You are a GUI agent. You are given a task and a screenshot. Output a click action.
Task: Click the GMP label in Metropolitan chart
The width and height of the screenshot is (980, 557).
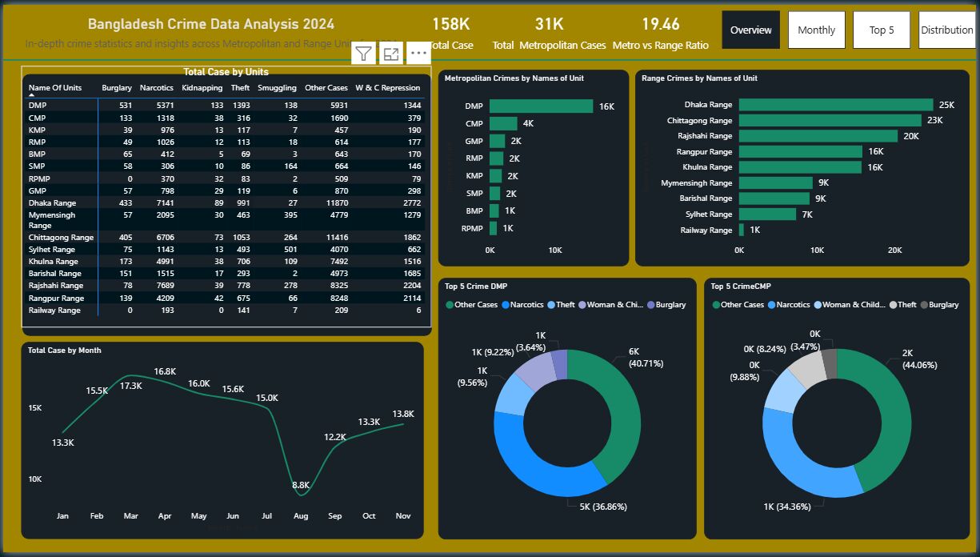coord(474,141)
